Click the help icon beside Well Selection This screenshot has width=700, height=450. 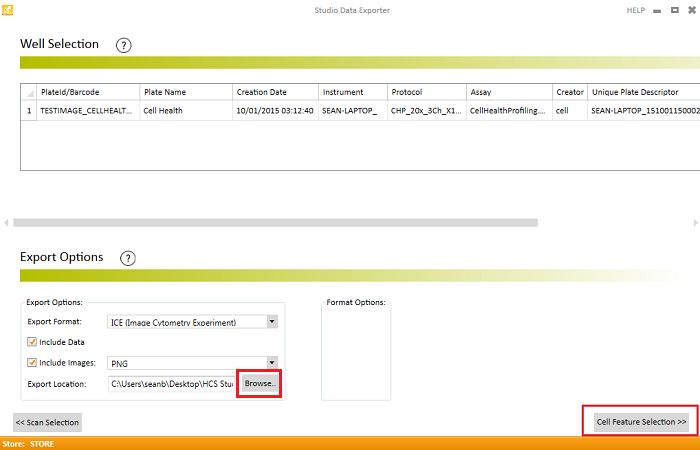tap(124, 45)
